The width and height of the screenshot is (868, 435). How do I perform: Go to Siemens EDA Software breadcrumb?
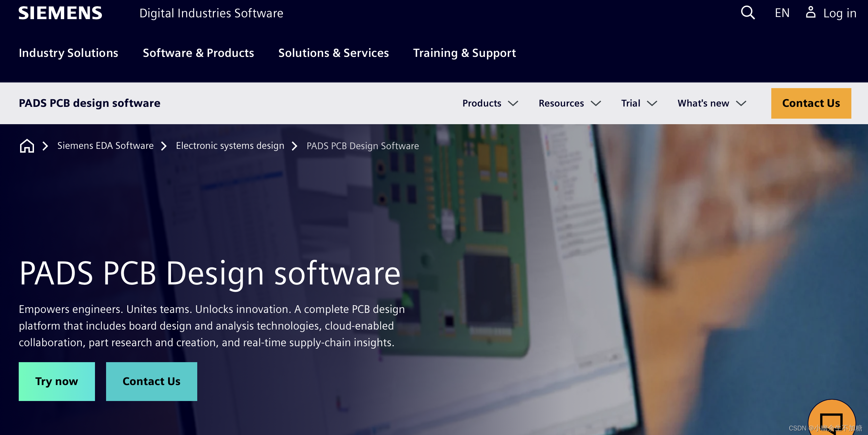coord(105,146)
